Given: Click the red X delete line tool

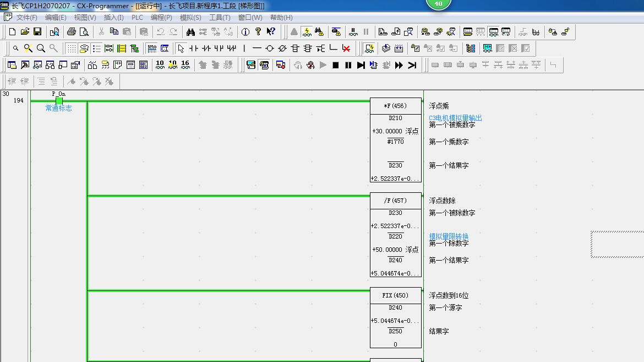Looking at the screenshot, I should click(346, 48).
